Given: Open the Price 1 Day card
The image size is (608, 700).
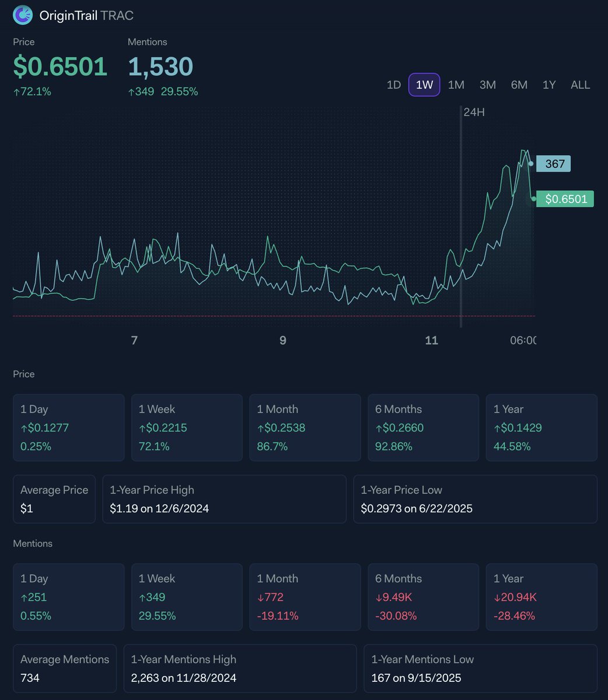Looking at the screenshot, I should pos(69,428).
